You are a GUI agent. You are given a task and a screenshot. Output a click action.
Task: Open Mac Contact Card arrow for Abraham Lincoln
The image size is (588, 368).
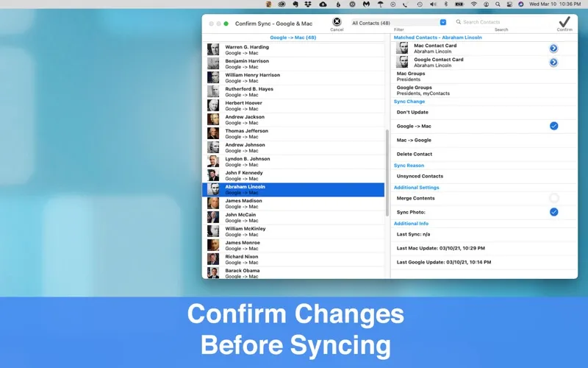point(553,49)
